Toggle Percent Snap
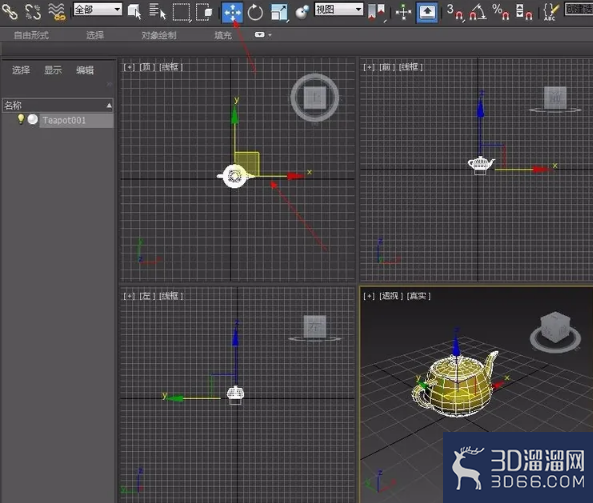This screenshot has height=503, width=593. pyautogui.click(x=501, y=12)
